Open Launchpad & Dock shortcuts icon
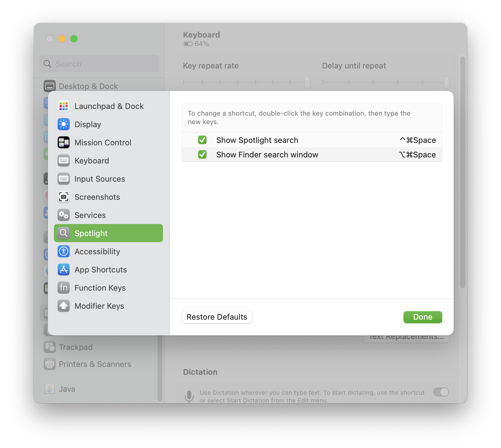This screenshot has width=501, height=448. [x=64, y=106]
